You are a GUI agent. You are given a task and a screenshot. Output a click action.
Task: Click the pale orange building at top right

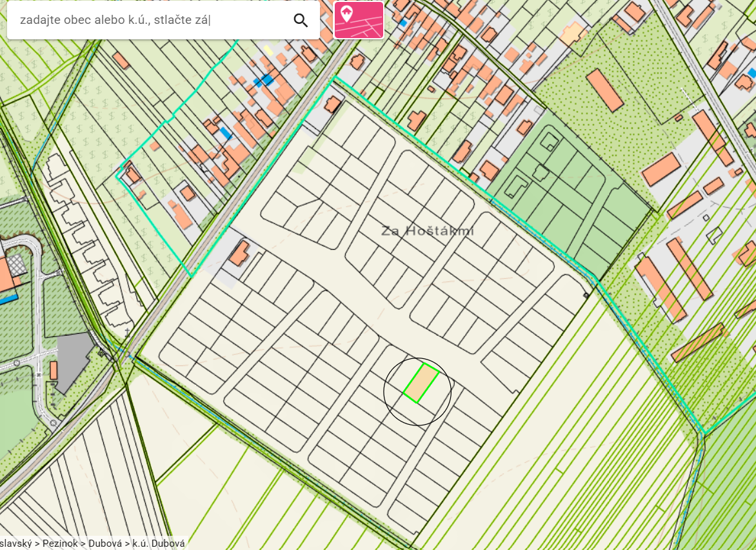point(573,34)
